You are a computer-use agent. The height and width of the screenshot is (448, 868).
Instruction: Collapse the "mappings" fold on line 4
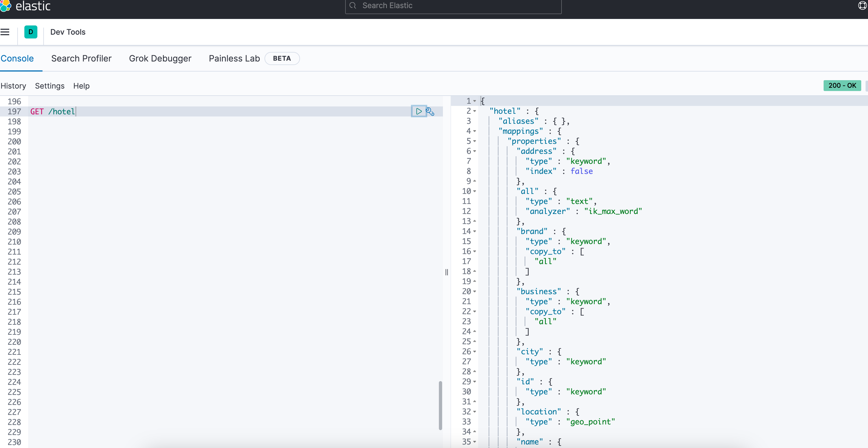tap(474, 131)
